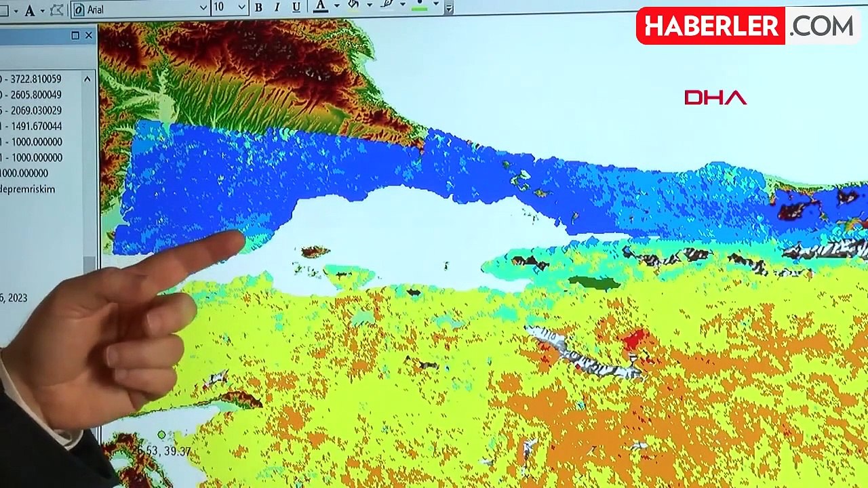Close the Table of Contents panel
Screen dimensions: 868x488
click(89, 35)
